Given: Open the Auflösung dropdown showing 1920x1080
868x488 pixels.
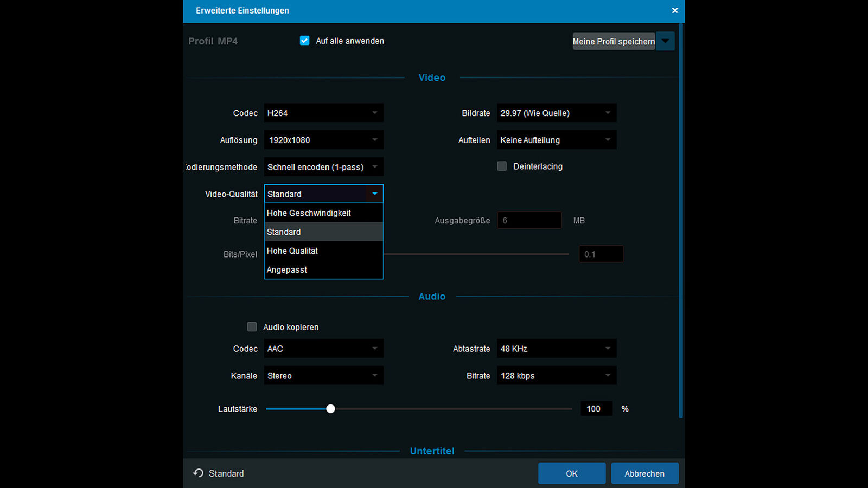Looking at the screenshot, I should 323,140.
